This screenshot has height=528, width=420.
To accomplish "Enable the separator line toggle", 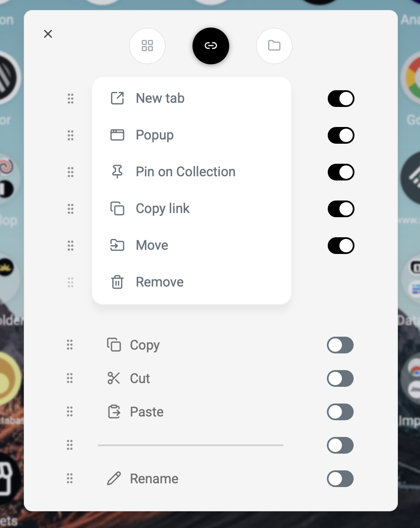I will point(340,445).
